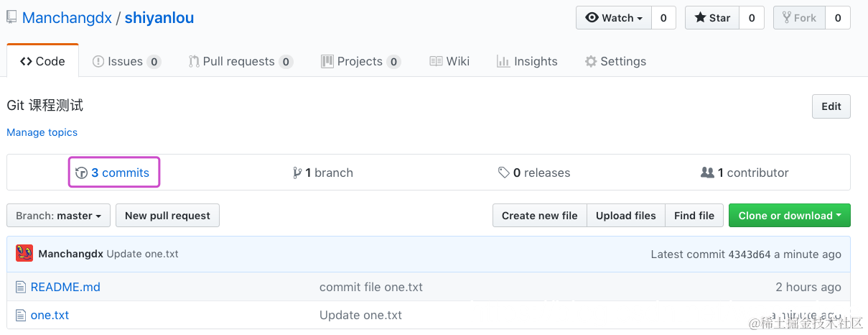
Task: Click the repository book icon
Action: (11, 18)
